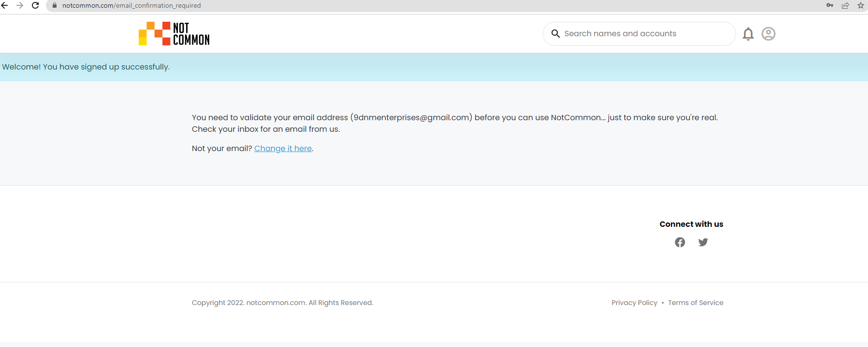Click 'Check your inbox for an email from us.'
Image resolution: width=868 pixels, height=347 pixels.
point(266,129)
